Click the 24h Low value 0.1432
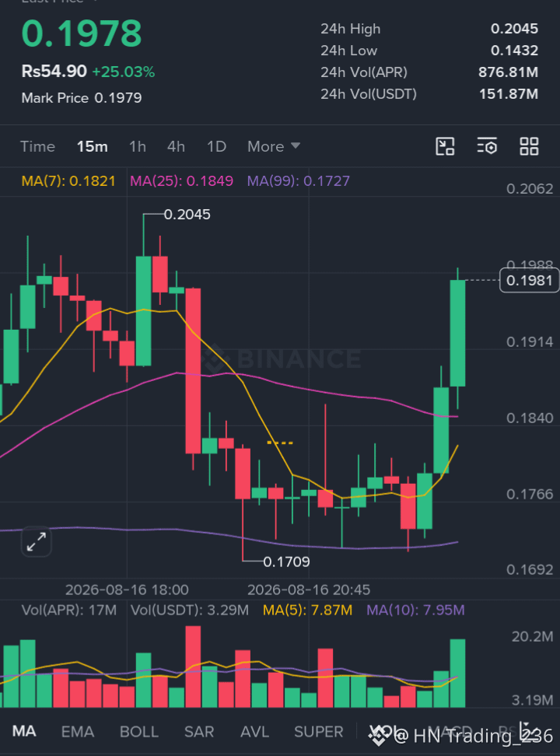The width and height of the screenshot is (560, 756). click(x=514, y=51)
